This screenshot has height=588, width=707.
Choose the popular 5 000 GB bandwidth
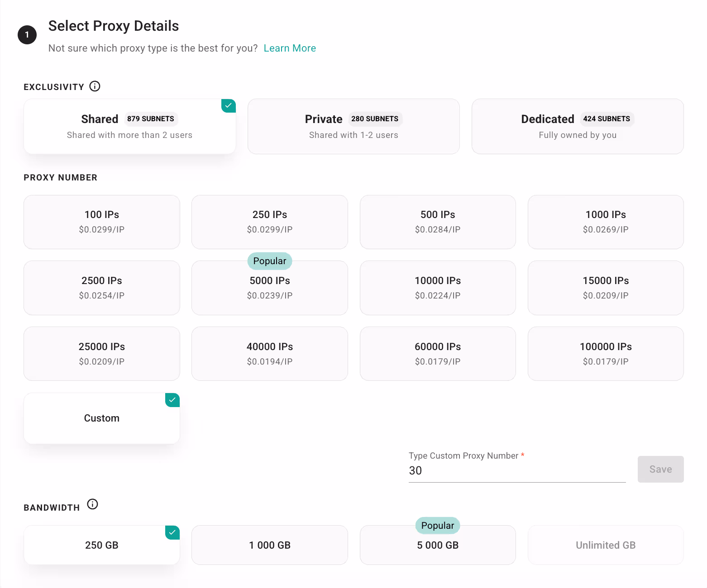[438, 545]
